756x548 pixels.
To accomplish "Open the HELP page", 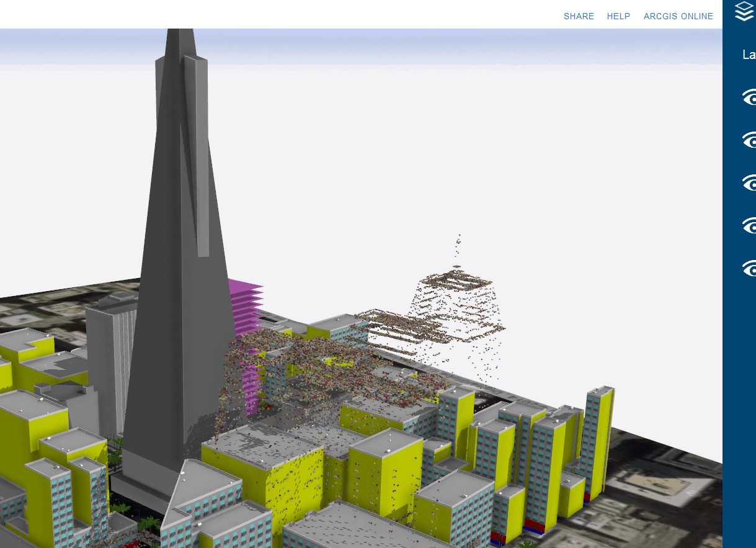I will (x=618, y=16).
